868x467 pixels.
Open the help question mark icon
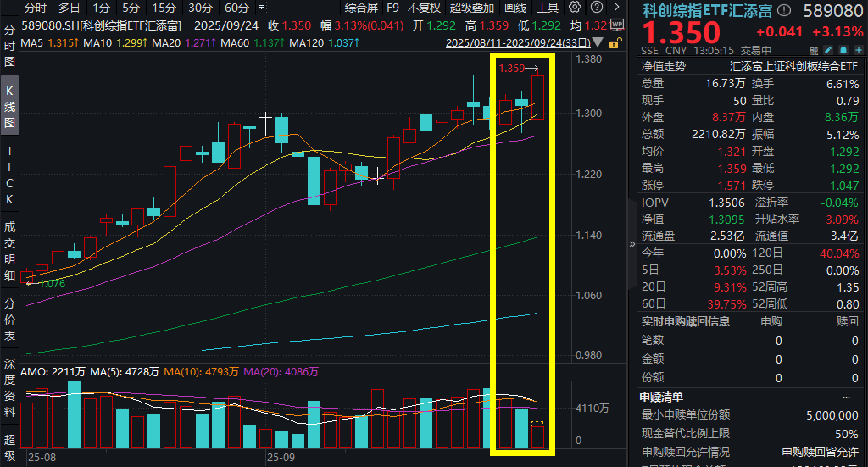(x=597, y=7)
